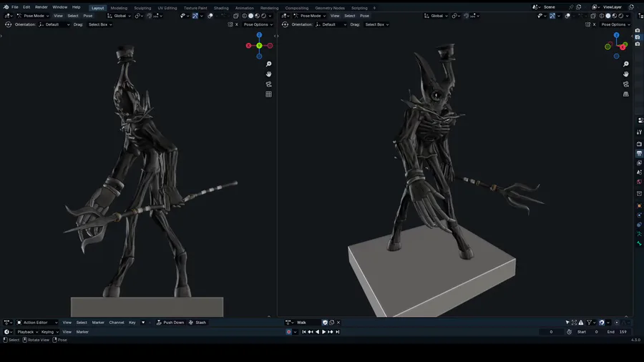Open Drag Select Box dropdown in left viewport
644x362 pixels.
(x=99, y=24)
